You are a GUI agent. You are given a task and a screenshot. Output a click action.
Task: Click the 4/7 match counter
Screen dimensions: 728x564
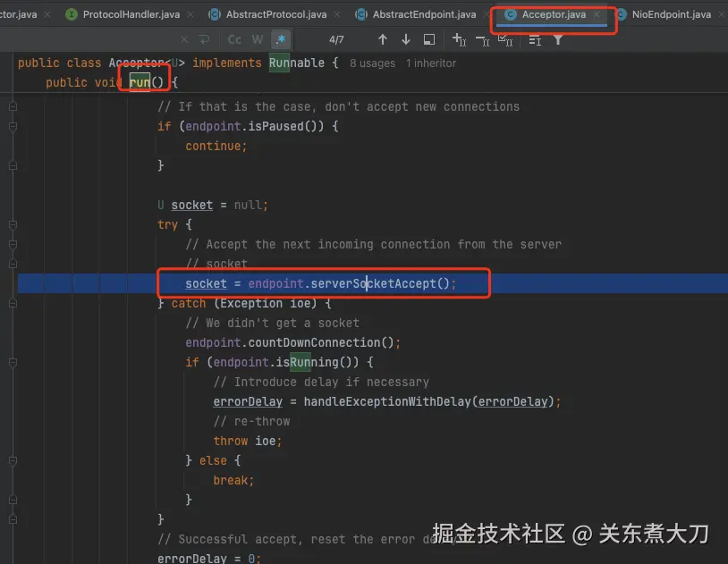click(x=336, y=40)
